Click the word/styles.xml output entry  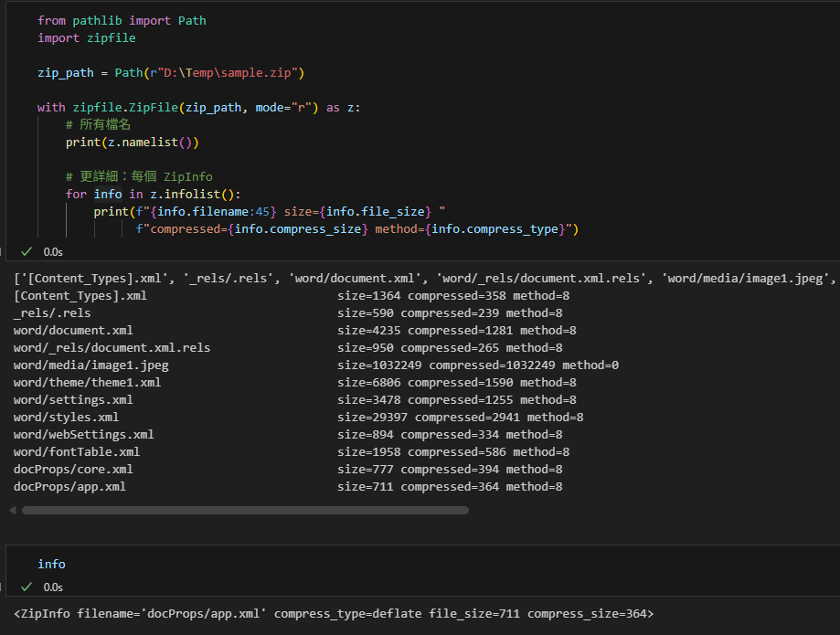(x=73, y=417)
